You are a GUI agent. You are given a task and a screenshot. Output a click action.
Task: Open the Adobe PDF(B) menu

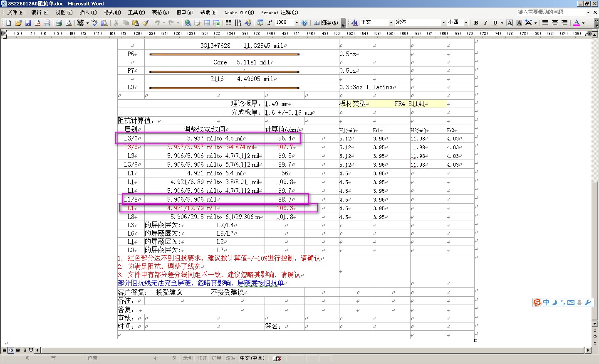point(239,12)
